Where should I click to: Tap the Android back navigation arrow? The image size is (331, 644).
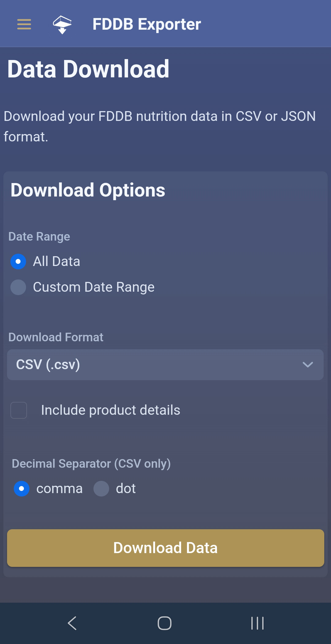pos(72,623)
